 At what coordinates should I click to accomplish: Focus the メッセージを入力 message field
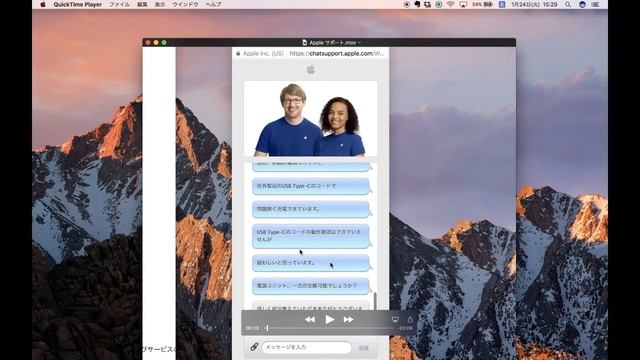[307, 347]
